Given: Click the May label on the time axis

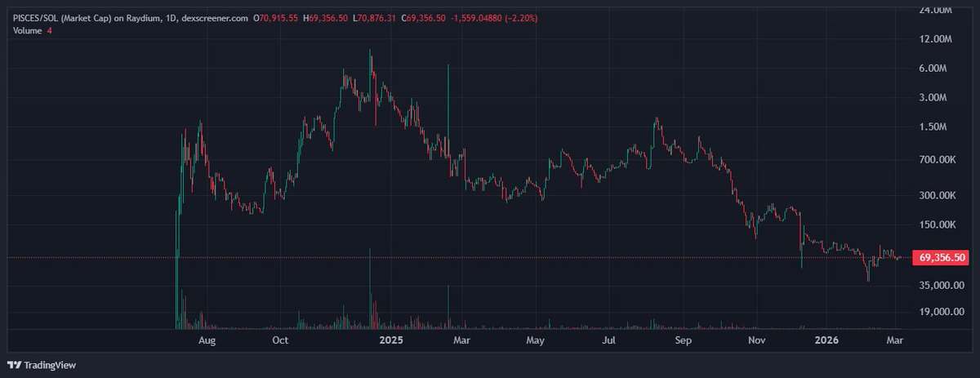Looking at the screenshot, I should click(535, 339).
